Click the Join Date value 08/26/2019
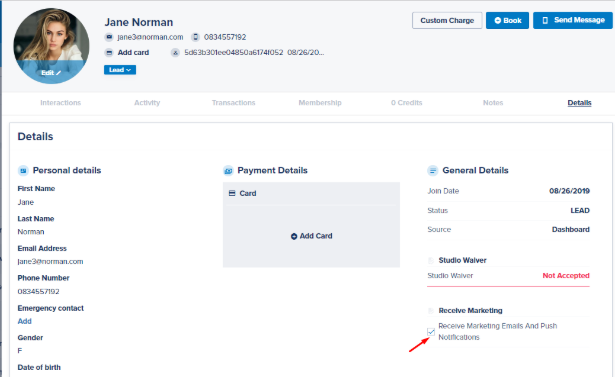This screenshot has height=382, width=615. [x=569, y=191]
